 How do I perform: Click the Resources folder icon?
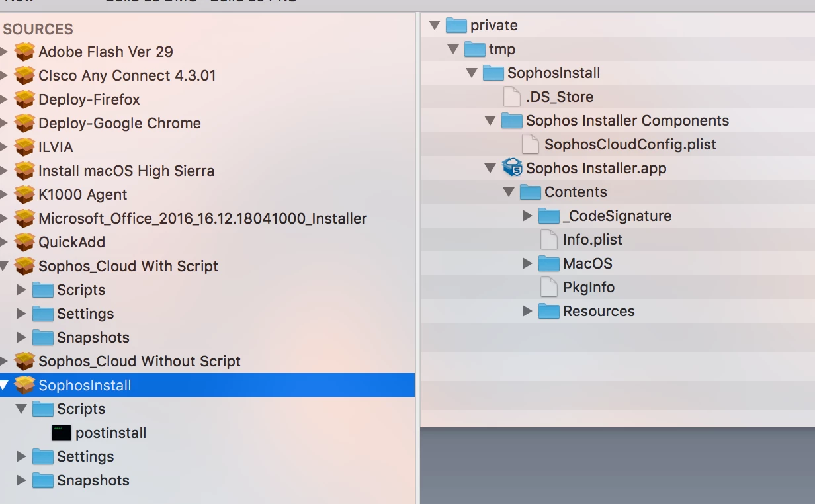[x=549, y=311]
